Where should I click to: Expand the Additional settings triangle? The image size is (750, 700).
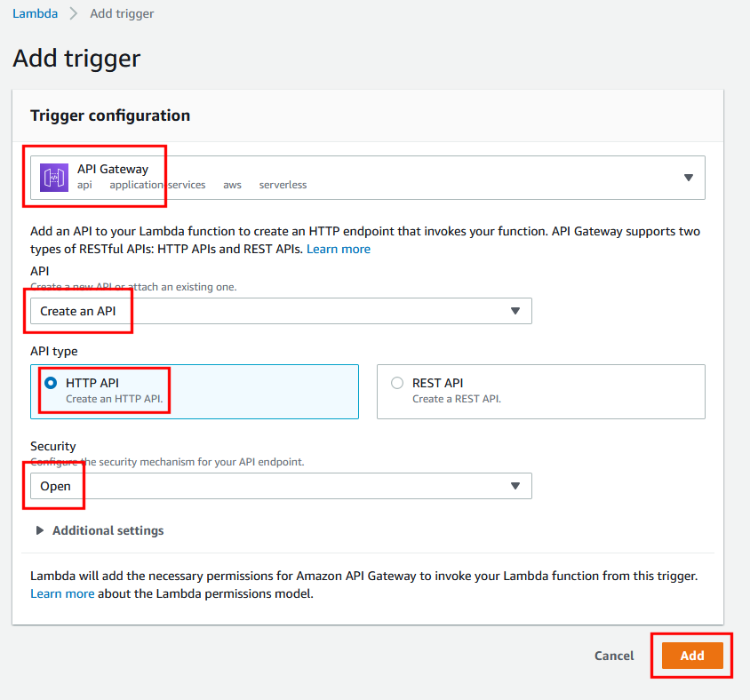click(x=39, y=530)
